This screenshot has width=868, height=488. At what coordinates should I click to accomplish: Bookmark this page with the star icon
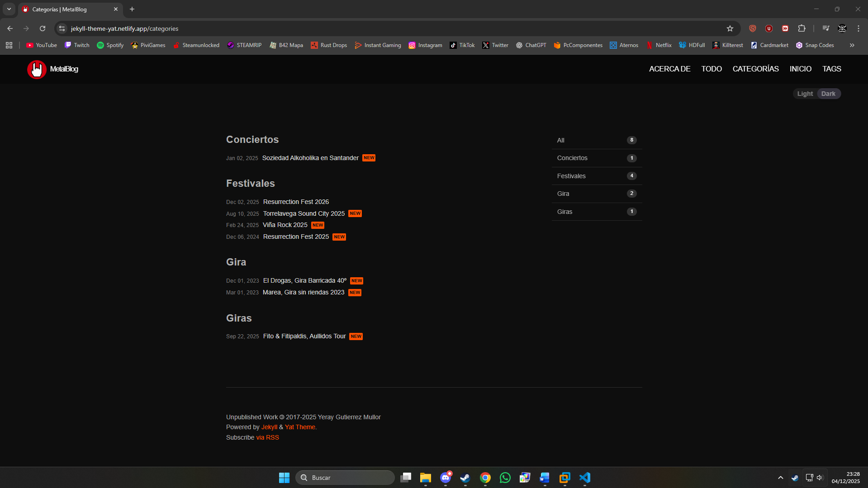click(x=730, y=28)
